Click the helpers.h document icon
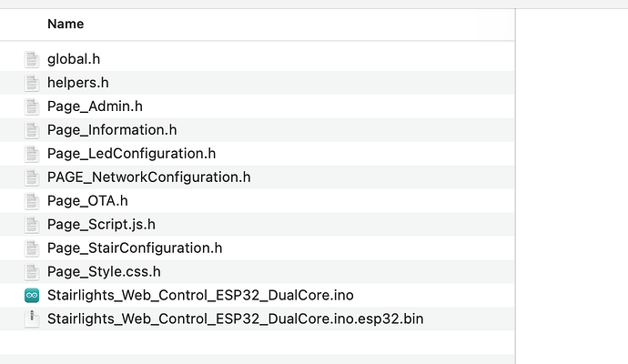 point(32,83)
